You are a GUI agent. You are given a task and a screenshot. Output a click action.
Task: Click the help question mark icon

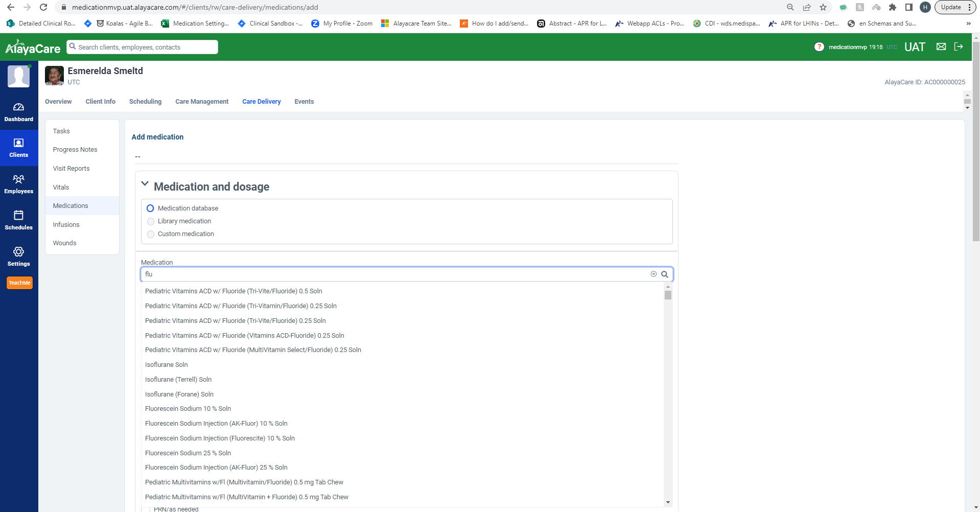(819, 47)
